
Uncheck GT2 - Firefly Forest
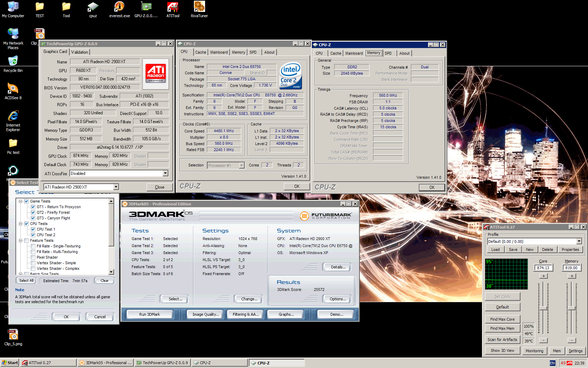click(33, 212)
